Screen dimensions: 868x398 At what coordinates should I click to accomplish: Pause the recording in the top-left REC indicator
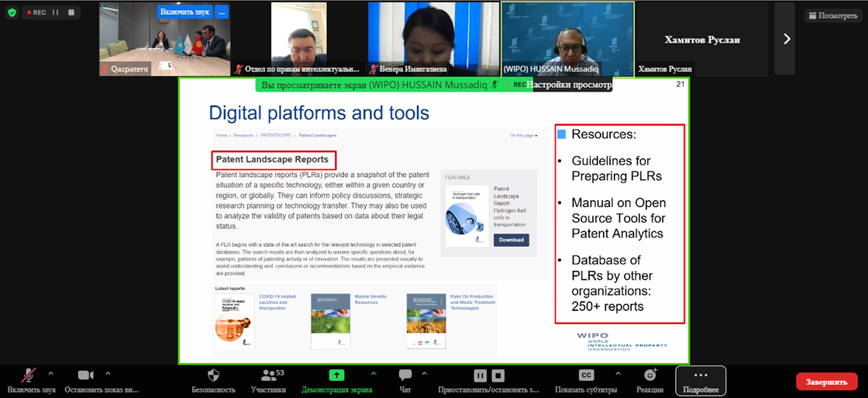click(x=55, y=12)
